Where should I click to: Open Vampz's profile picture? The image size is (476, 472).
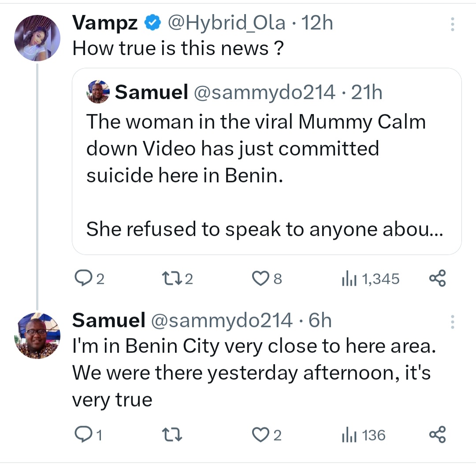click(x=37, y=37)
